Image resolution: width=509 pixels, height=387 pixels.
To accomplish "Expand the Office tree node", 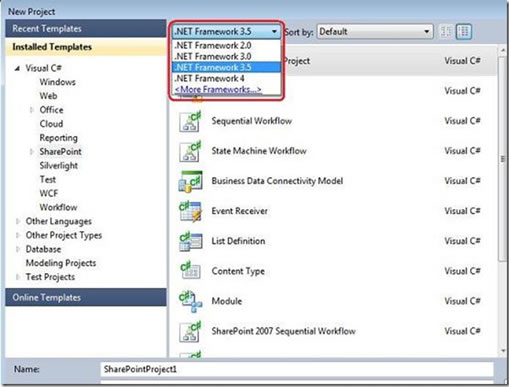I will coord(32,110).
